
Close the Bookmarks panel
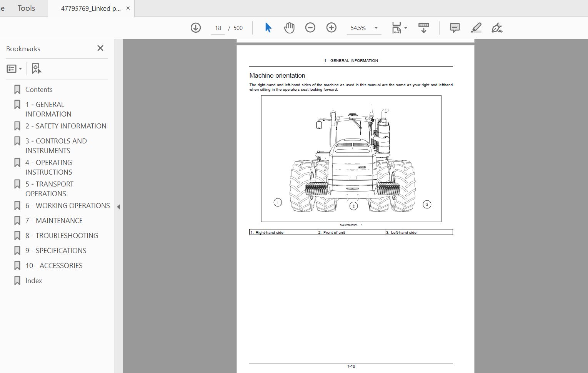point(100,48)
